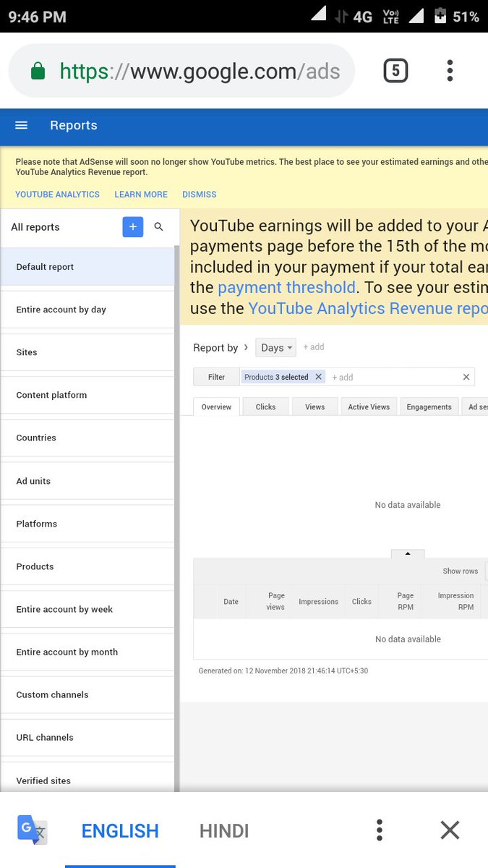Tap the battery 51% status indicator
488x868 pixels.
[456, 16]
